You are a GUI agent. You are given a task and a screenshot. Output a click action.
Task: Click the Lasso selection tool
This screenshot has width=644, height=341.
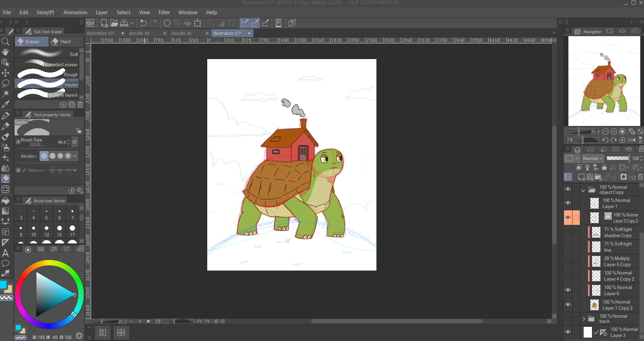[5, 83]
